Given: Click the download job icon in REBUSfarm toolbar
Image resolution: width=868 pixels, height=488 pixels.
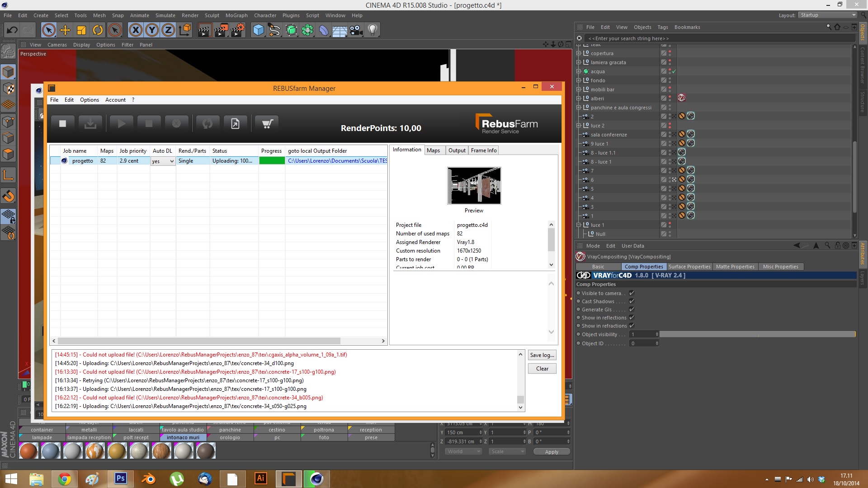Looking at the screenshot, I should [90, 123].
